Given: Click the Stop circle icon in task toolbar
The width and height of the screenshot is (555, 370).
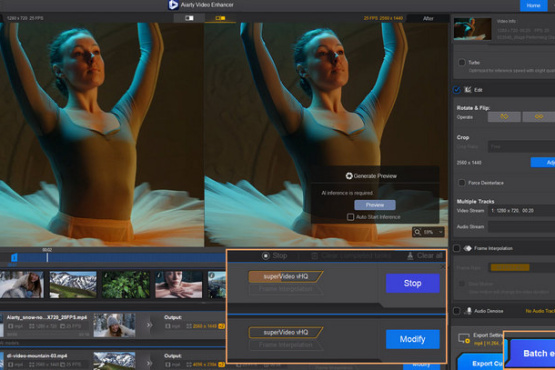Looking at the screenshot, I should pos(266,256).
